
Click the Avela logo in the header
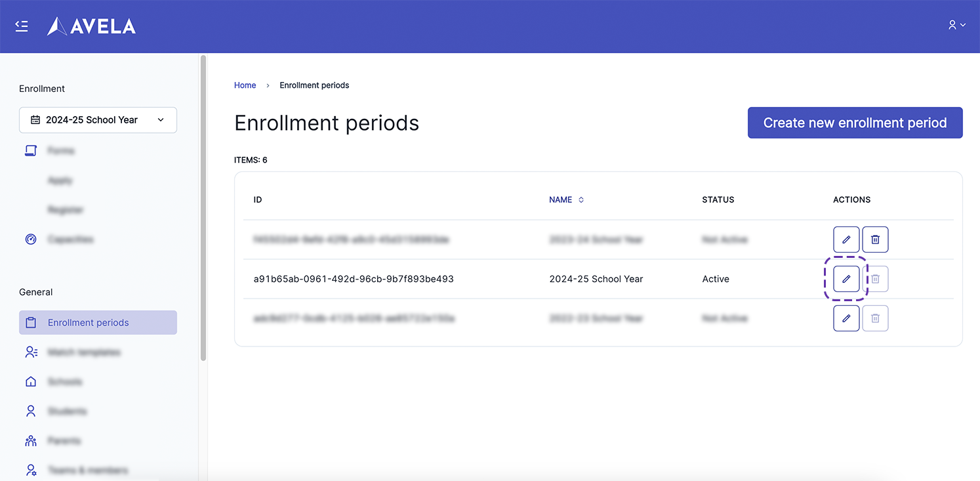pos(92,26)
